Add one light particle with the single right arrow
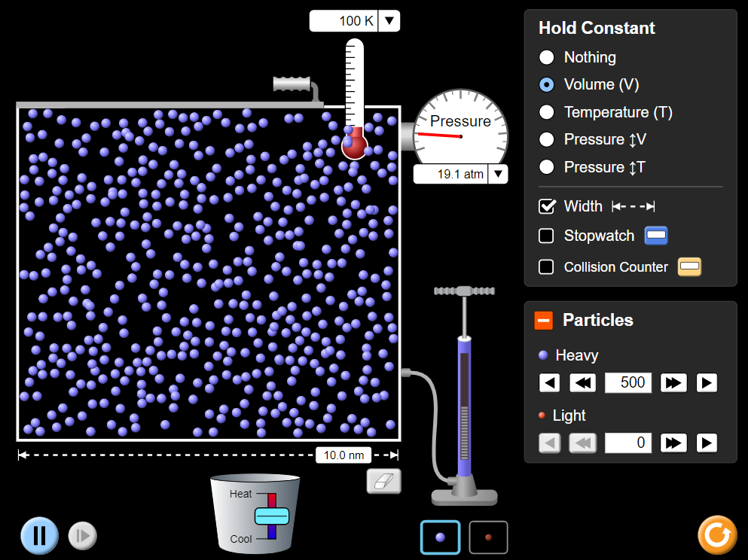The image size is (748, 560). click(707, 443)
